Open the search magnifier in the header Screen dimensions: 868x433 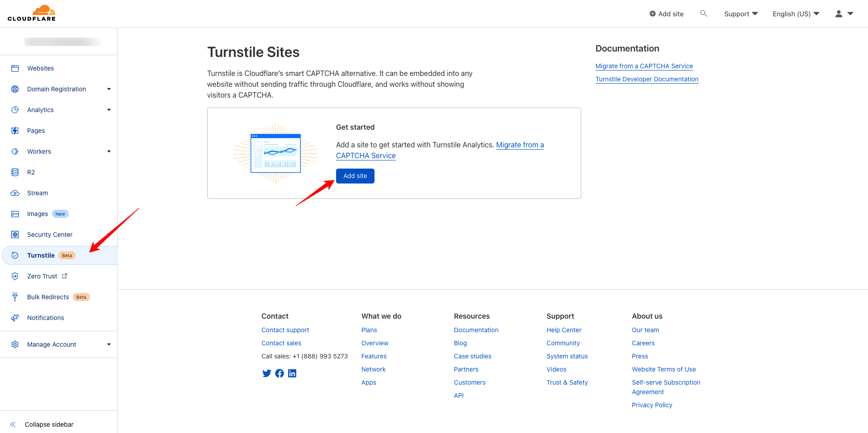[704, 14]
